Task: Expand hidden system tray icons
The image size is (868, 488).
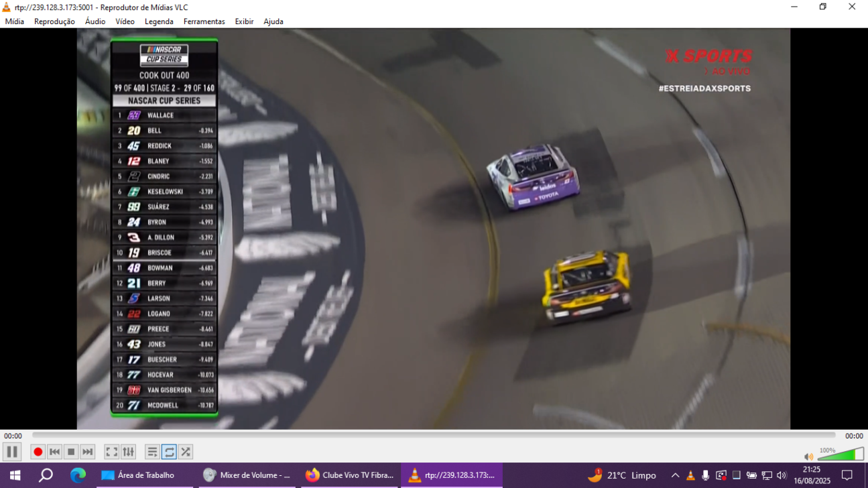Action: [676, 475]
